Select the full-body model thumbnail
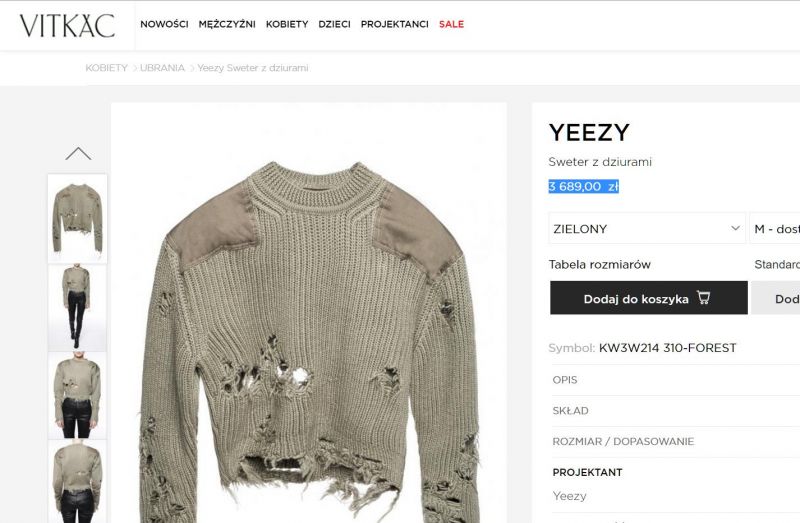The image size is (800, 523). click(x=78, y=307)
